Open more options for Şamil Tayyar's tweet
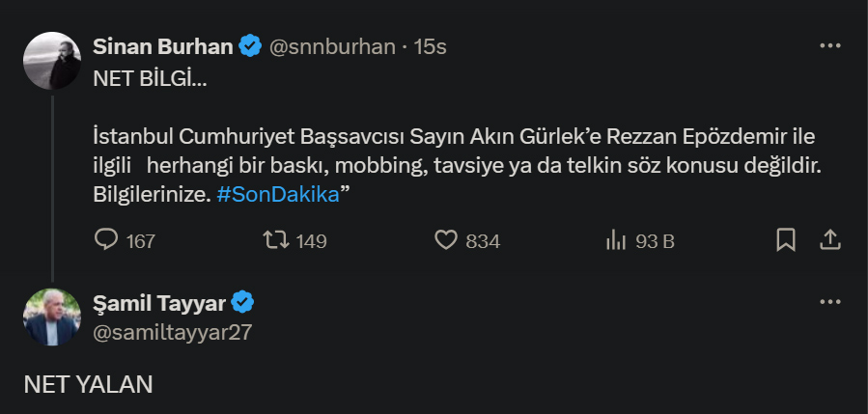The image size is (868, 414). (x=829, y=302)
